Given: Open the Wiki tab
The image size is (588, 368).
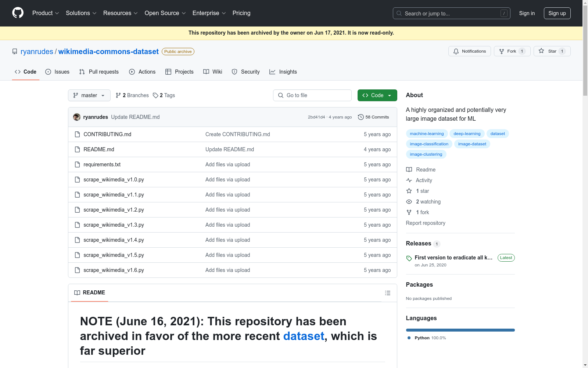Looking at the screenshot, I should tap(213, 72).
